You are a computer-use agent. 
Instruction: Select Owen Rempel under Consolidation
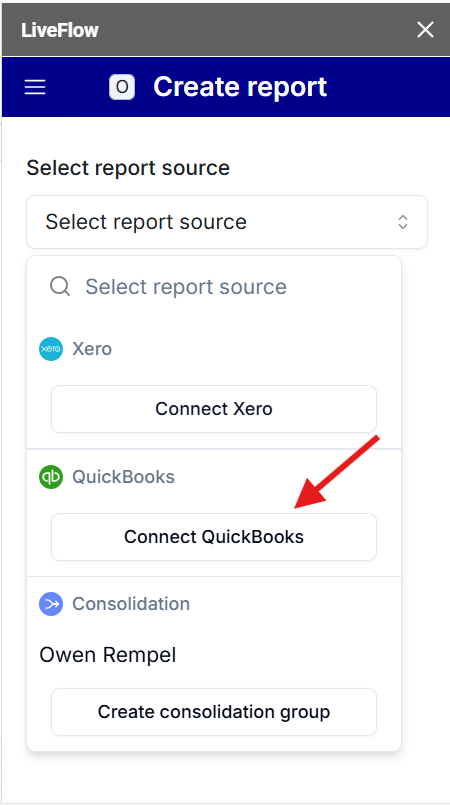(108, 655)
